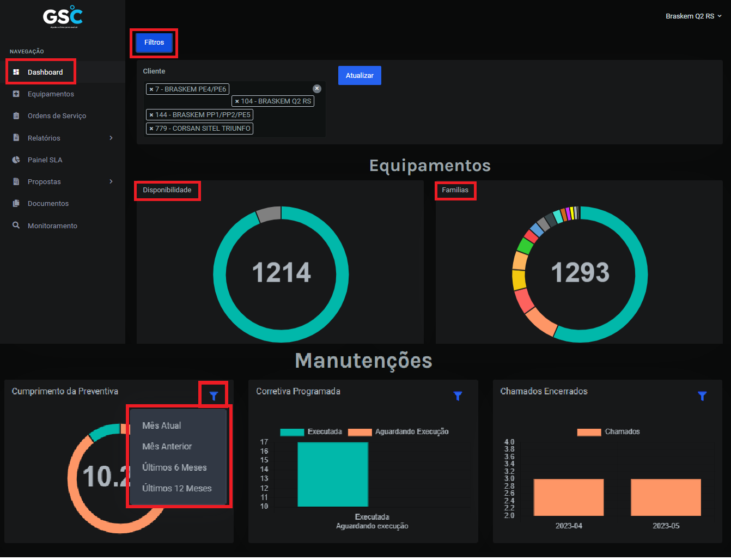Go to Documentos

click(x=63, y=203)
